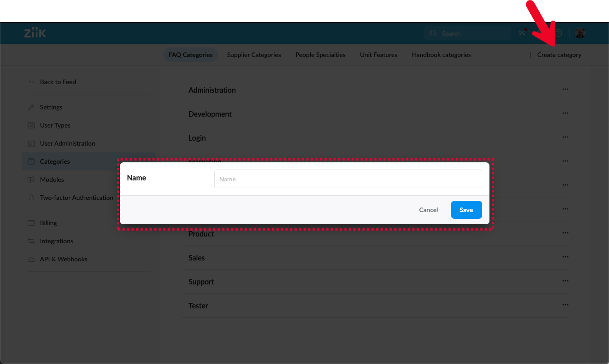Image resolution: width=609 pixels, height=364 pixels.
Task: Click the search magnifier icon
Action: point(433,33)
